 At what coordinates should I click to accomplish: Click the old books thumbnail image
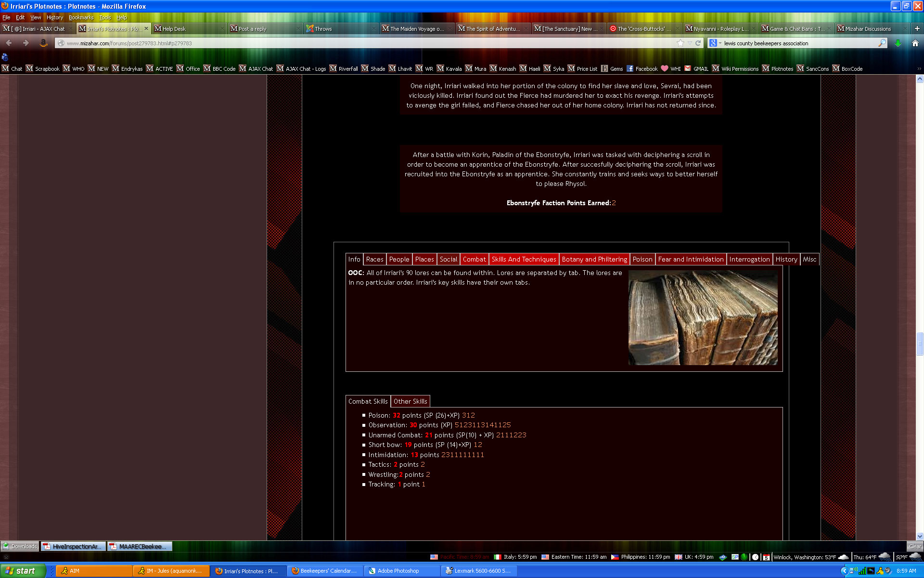tap(703, 317)
